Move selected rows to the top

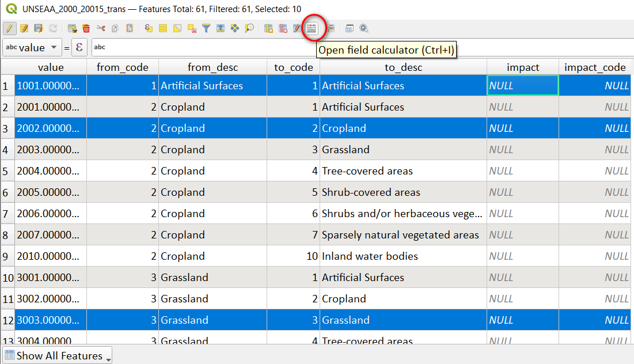pyautogui.click(x=221, y=28)
